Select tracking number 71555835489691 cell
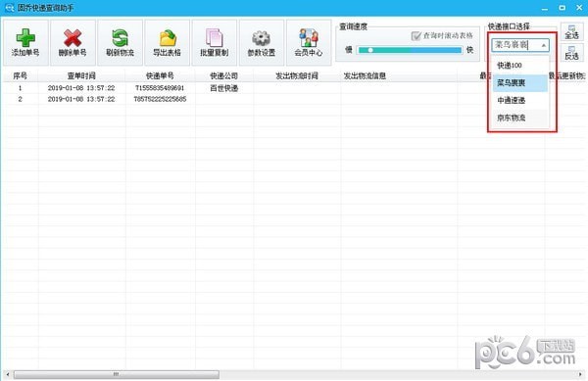Viewport: 588px width, 381px height. tap(160, 88)
